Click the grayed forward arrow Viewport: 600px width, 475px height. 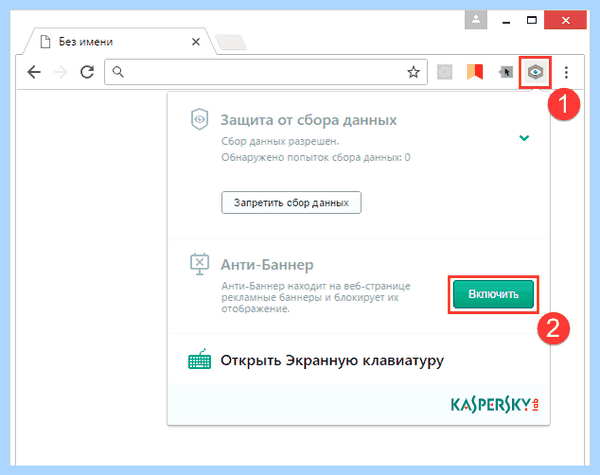click(x=60, y=72)
